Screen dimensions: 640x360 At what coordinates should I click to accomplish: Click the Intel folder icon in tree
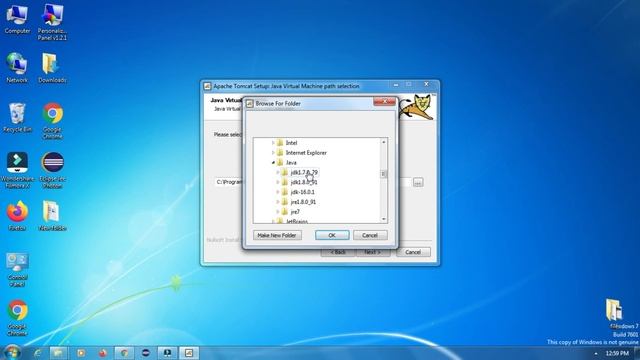280,143
